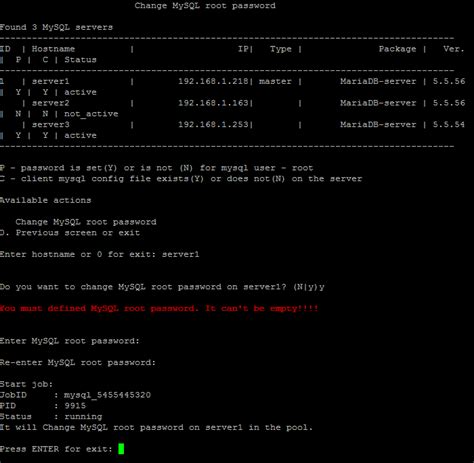Click the 'Enter hostname or 0 for exit' line

[99, 254]
